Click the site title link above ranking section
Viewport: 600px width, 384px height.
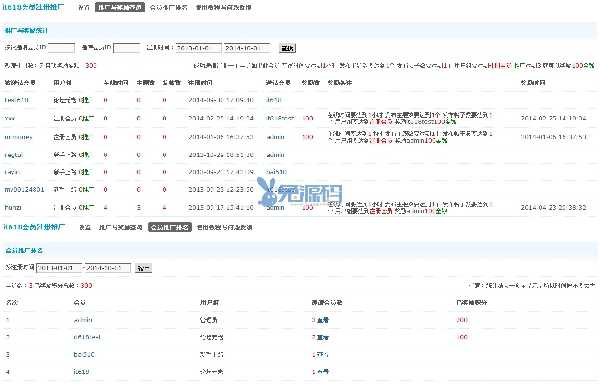point(34,227)
